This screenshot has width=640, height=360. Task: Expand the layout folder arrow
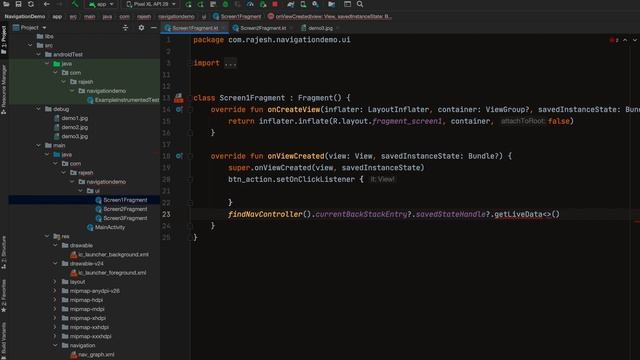point(55,282)
